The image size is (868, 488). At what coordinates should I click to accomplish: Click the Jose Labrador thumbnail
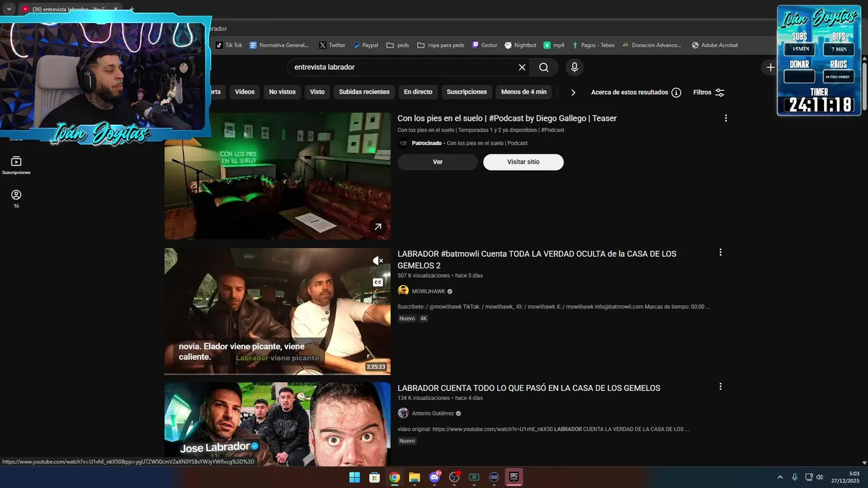[x=277, y=424]
